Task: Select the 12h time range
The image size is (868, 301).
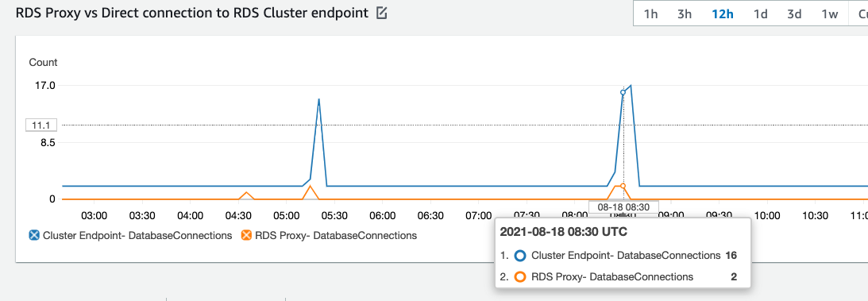Action: pyautogui.click(x=723, y=14)
